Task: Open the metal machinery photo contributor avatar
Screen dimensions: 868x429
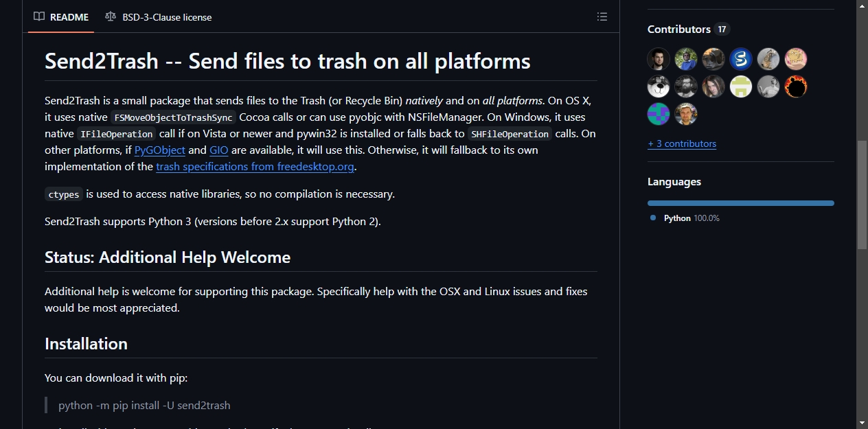Action: 713,59
